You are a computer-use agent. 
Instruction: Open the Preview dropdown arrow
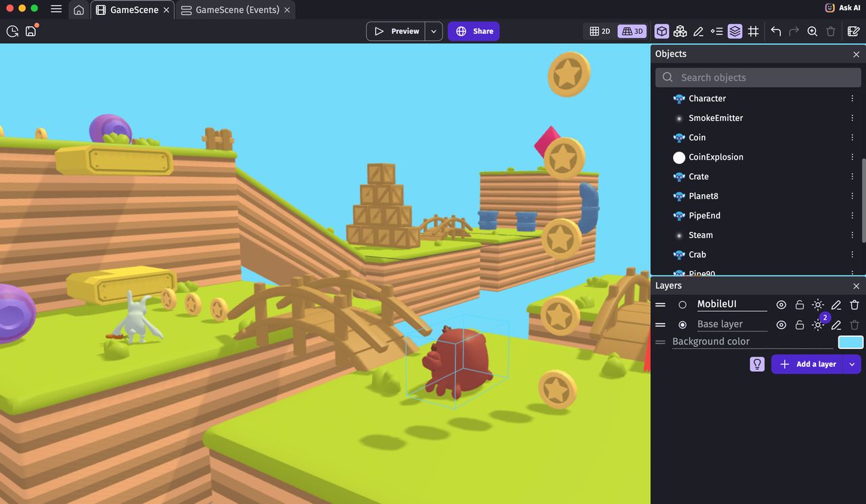(x=434, y=31)
